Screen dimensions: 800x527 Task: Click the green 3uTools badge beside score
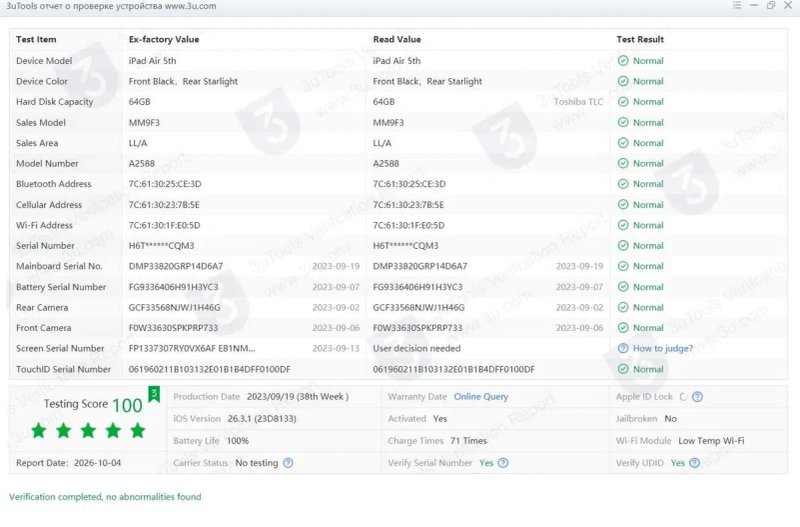[x=154, y=394]
